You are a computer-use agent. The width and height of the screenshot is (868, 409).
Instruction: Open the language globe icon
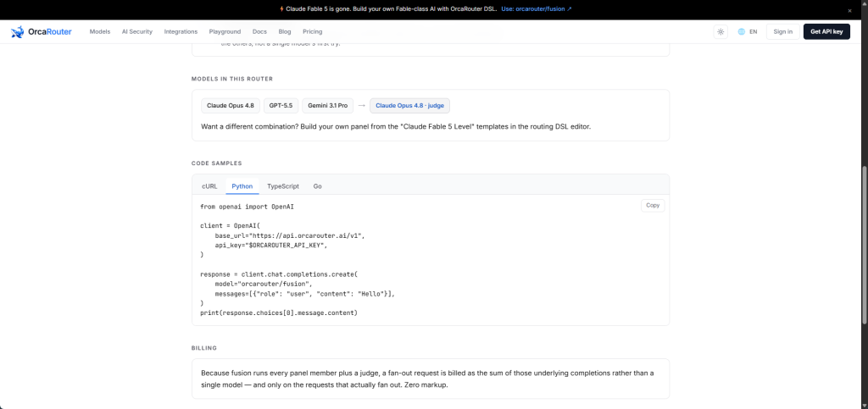(741, 31)
